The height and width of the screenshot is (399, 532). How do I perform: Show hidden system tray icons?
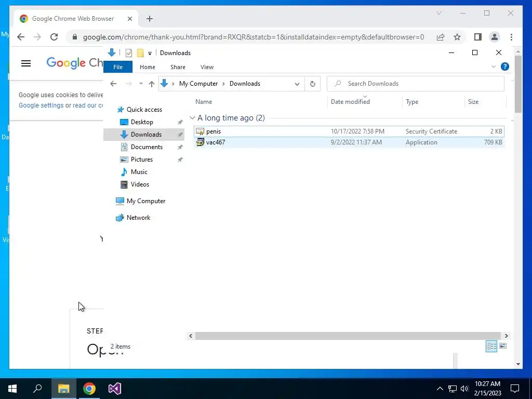pos(440,389)
